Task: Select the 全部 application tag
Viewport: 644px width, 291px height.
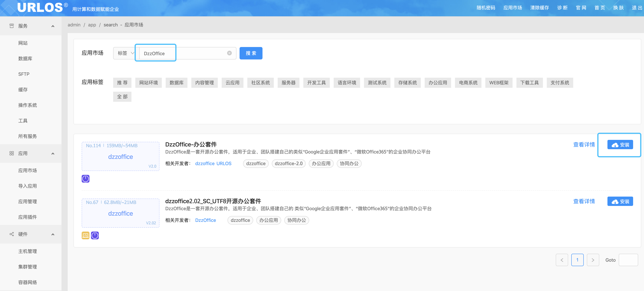Action: tap(122, 97)
